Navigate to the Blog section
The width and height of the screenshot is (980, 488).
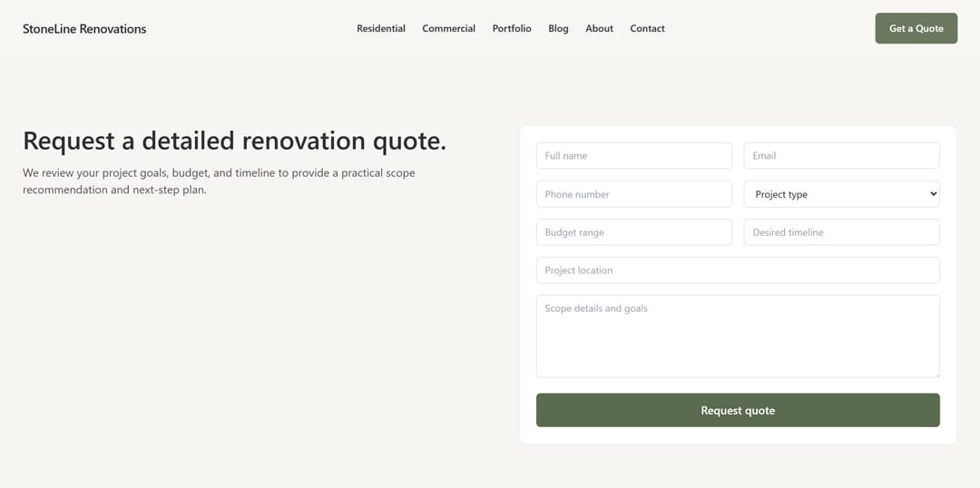click(558, 29)
